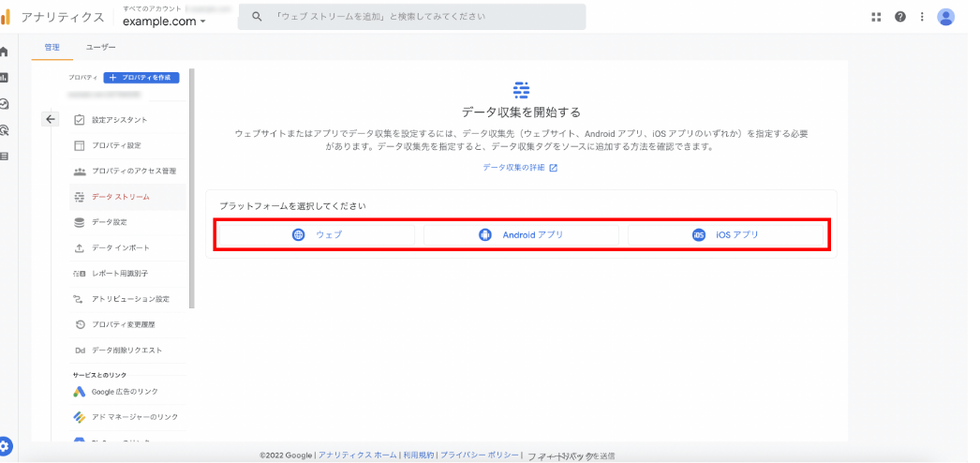The image size is (980, 463).
Task: Click the プロパティを作成 button
Action: [x=141, y=78]
